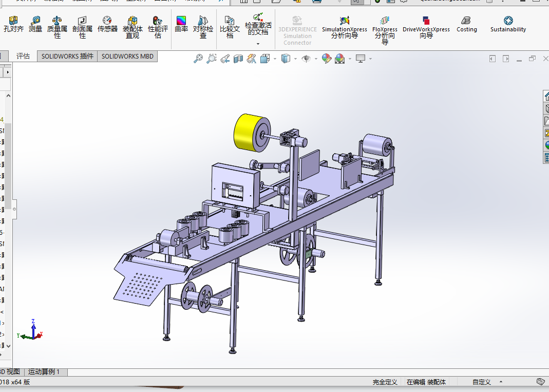Open the Costing tool
The height and width of the screenshot is (392, 549).
coord(467,24)
